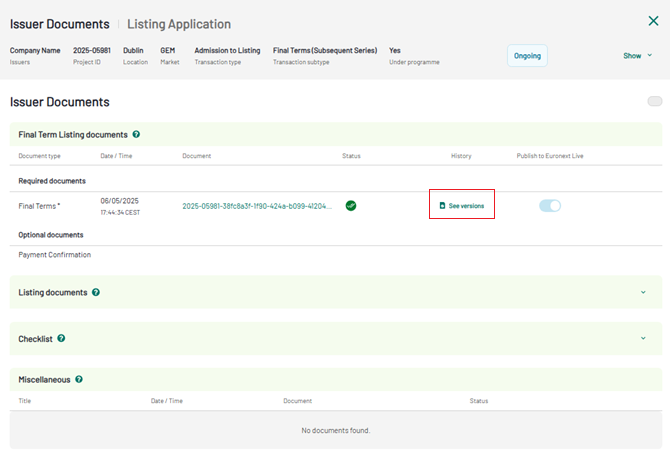Click the Dublin location value
The height and width of the screenshot is (456, 670).
[133, 50]
